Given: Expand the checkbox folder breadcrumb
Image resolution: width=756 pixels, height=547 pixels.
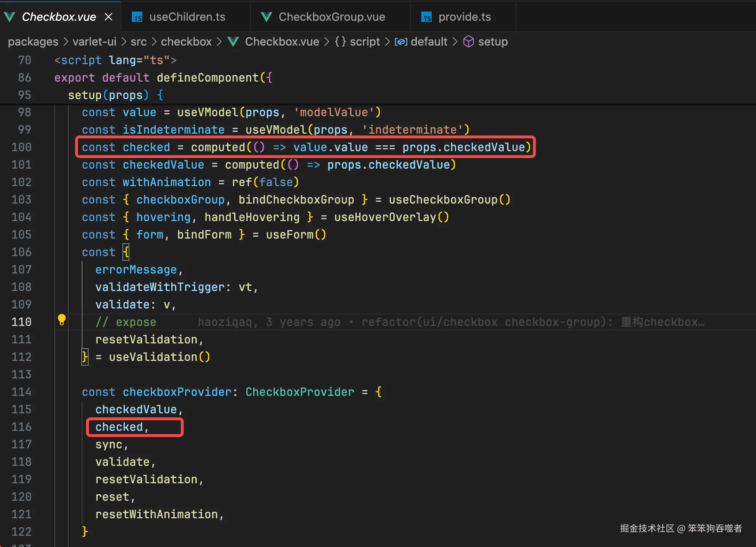Looking at the screenshot, I should tap(186, 42).
